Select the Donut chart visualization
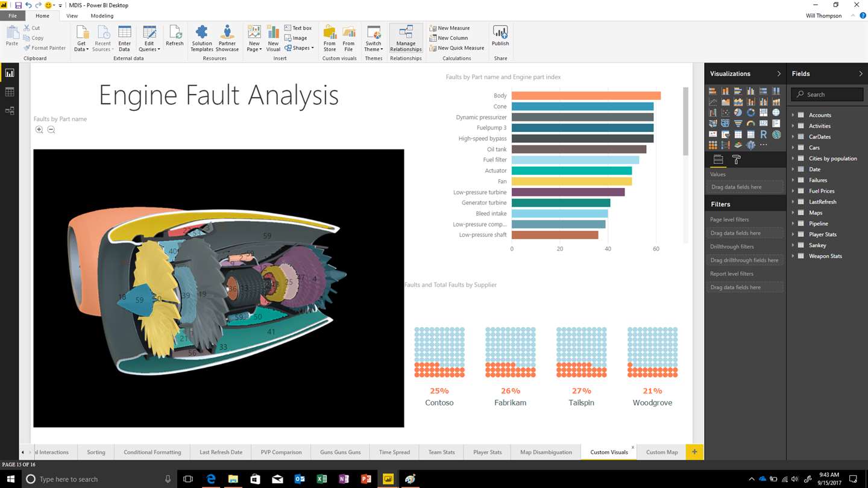Image resolution: width=868 pixels, height=488 pixels. pyautogui.click(x=750, y=113)
